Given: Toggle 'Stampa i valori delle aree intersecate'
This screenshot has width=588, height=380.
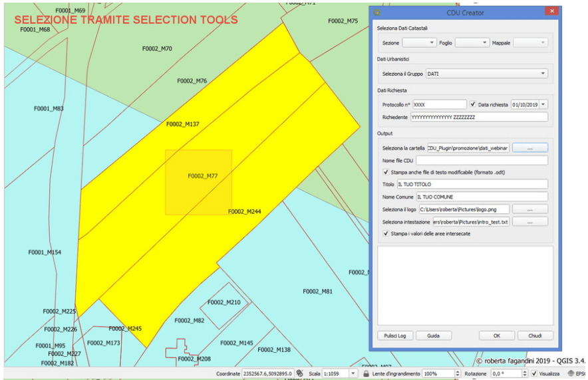Looking at the screenshot, I should point(386,234).
